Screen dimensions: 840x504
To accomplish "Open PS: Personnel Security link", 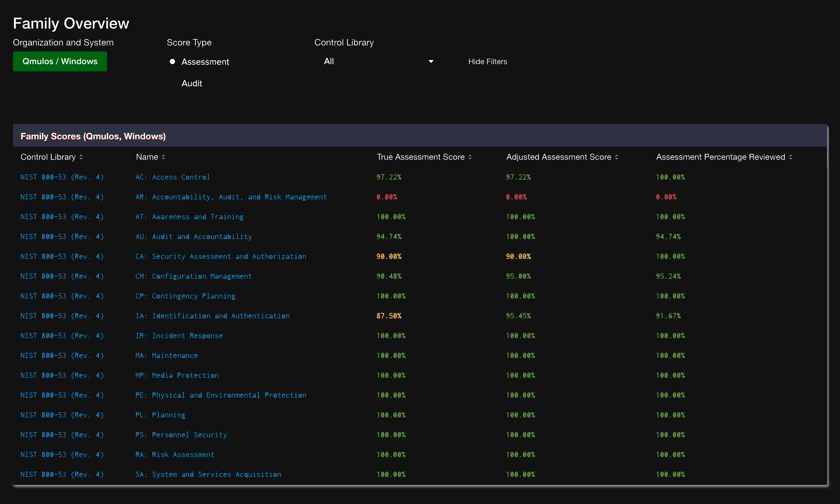I will coord(181,435).
